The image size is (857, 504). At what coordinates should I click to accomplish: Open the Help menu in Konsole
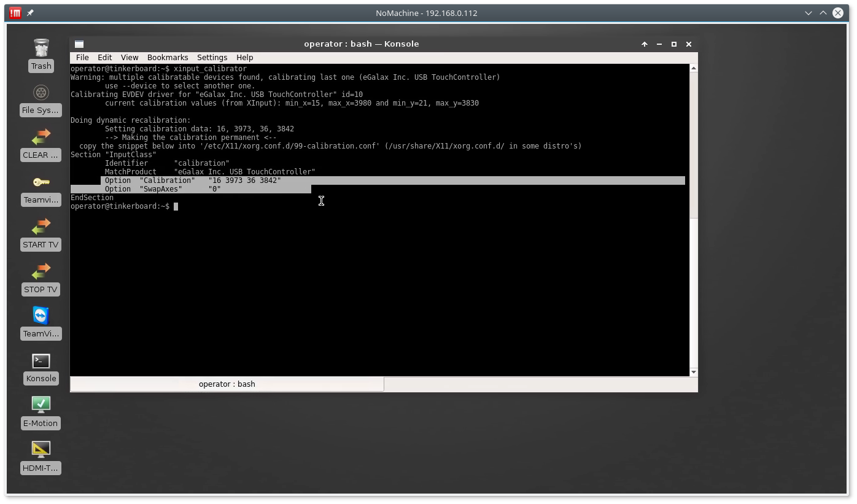pos(244,57)
